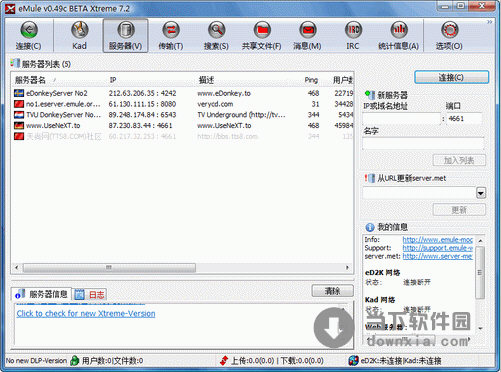Click the flag icon of www.UseNeXT.to server
This screenshot has width=501, height=372.
(x=19, y=125)
